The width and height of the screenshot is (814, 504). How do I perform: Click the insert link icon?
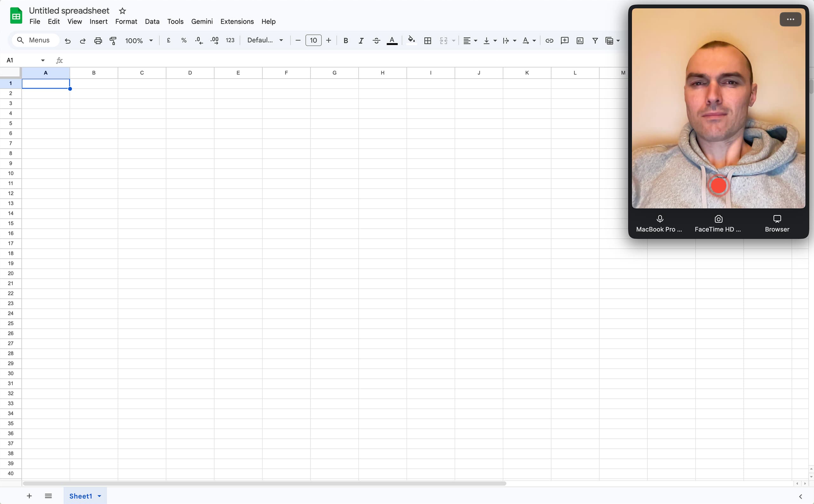tap(549, 41)
